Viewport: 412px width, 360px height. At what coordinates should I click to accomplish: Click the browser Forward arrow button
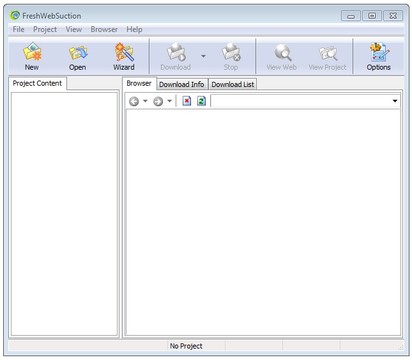click(158, 101)
